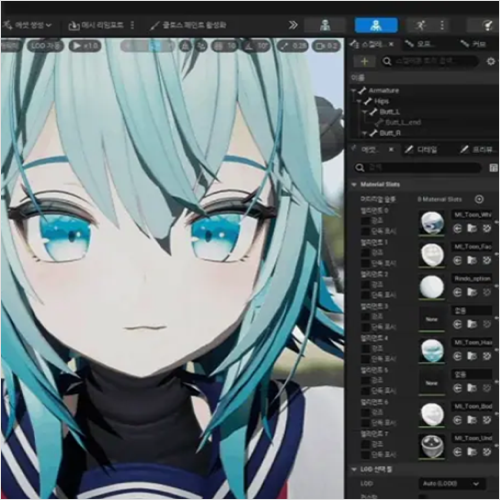The width and height of the screenshot is (500, 500).
Task: Click the Reimport Mesh toolbar button
Action: [x=96, y=25]
